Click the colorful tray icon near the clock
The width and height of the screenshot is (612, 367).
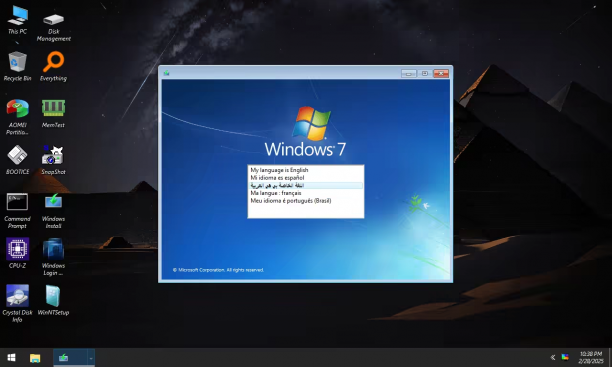(x=565, y=357)
